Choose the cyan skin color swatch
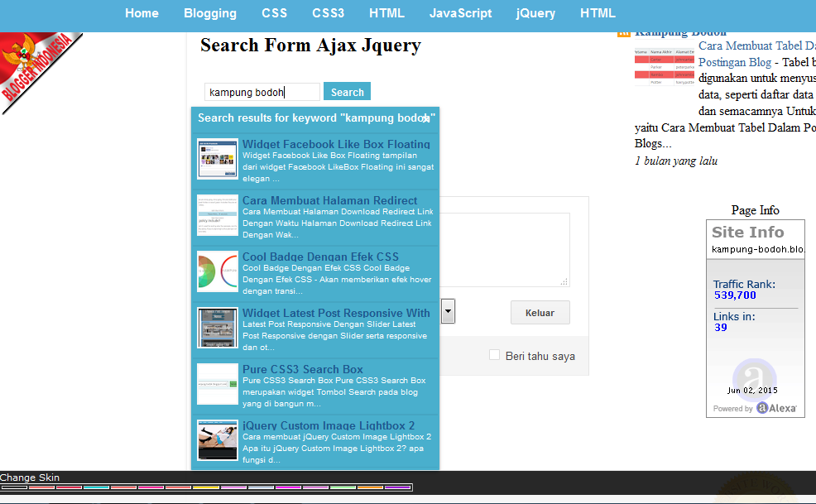 click(x=96, y=487)
